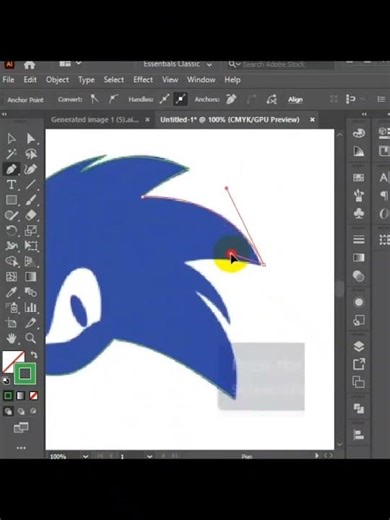
Task: Open the Help menu
Action: tap(232, 80)
